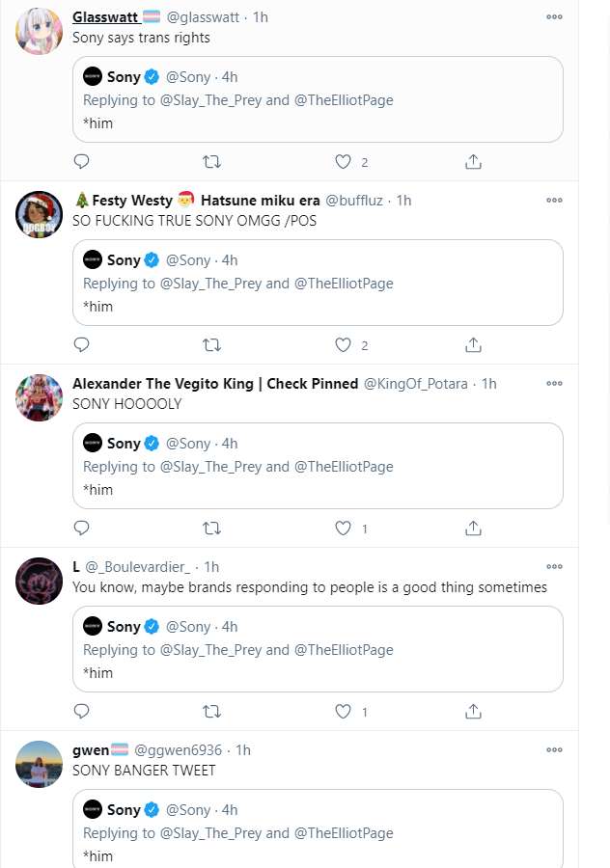The width and height of the screenshot is (610, 868).
Task: Retweet Glasswatt's 'Sony says trans rights' tweet
Action: pos(211,162)
